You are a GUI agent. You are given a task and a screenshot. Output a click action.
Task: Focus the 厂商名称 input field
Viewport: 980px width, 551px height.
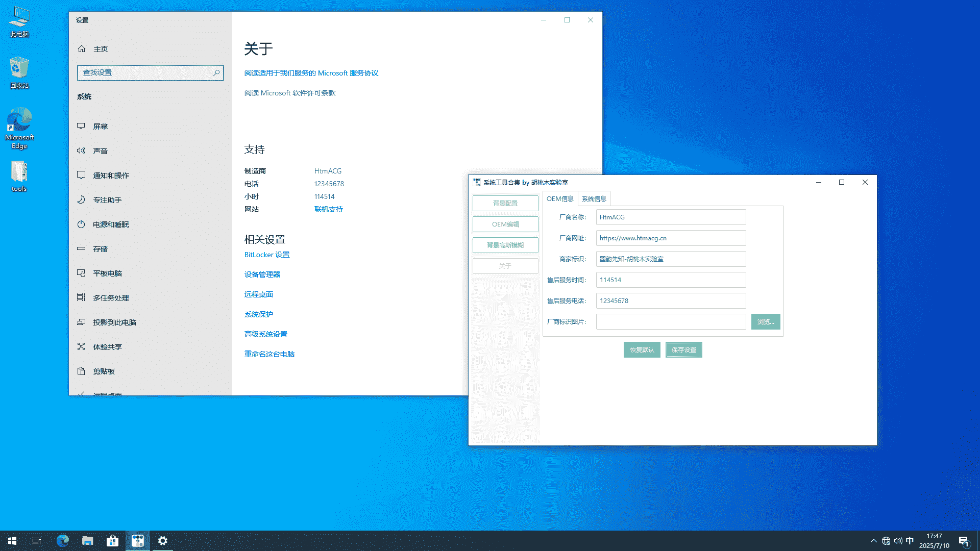pos(671,217)
